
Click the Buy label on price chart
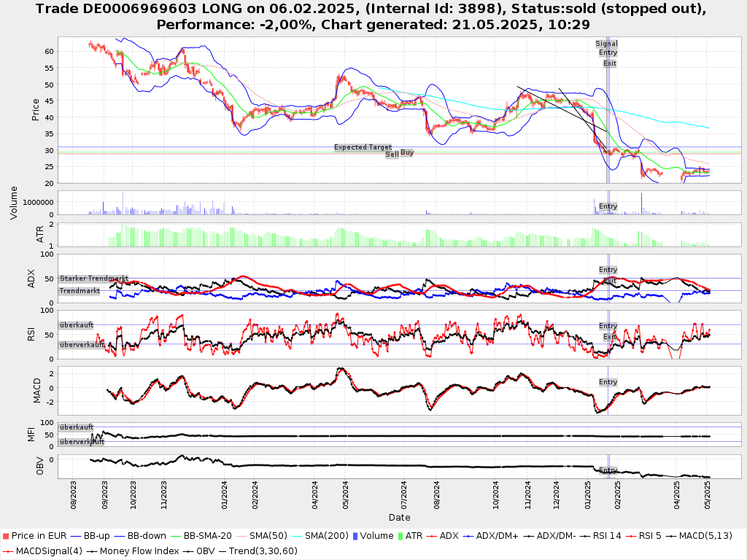coord(407,152)
